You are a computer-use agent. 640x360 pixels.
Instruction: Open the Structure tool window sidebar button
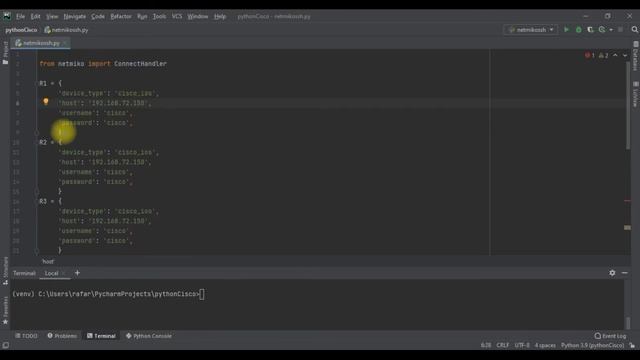[x=5, y=271]
